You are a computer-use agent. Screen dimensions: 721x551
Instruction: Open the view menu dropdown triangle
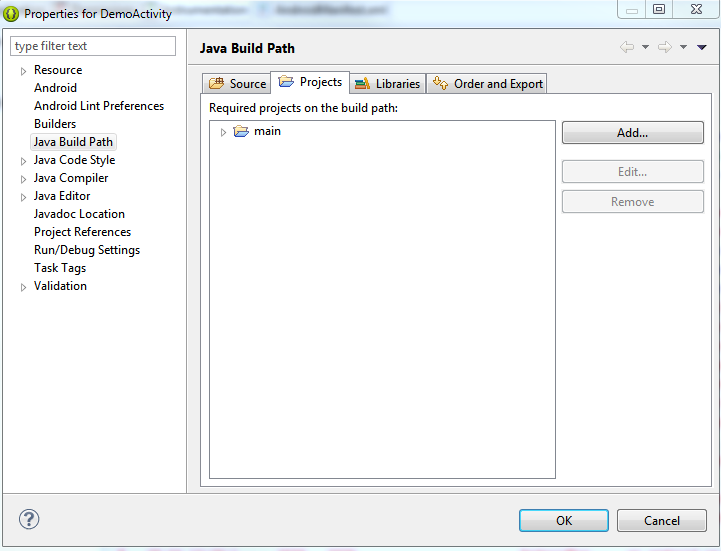tap(702, 47)
